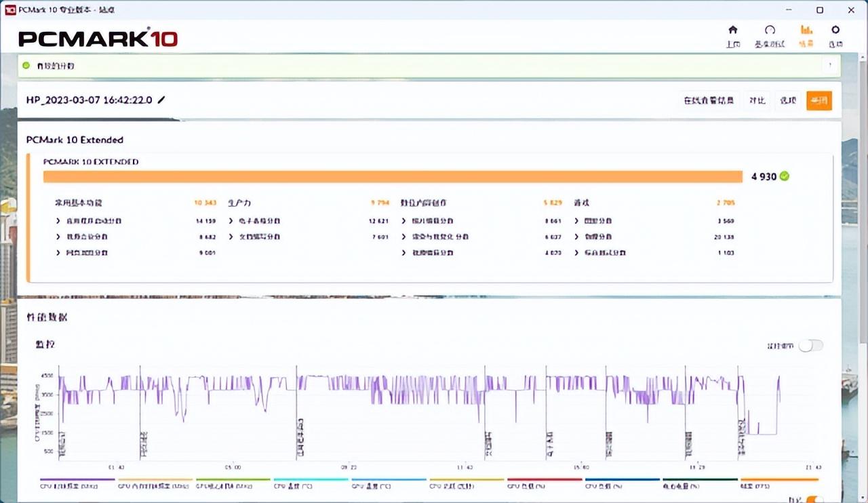Expand the Photo Editing score row (照片编辑分数)
868x503 pixels.
tap(481, 221)
